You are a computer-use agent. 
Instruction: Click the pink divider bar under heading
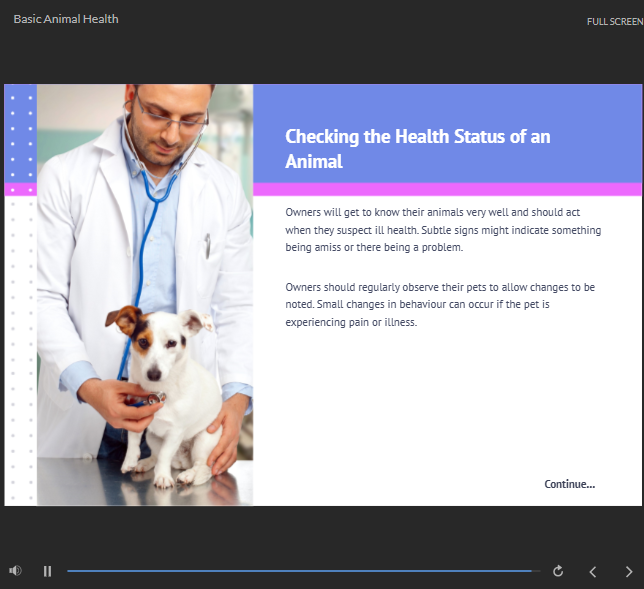[446, 189]
